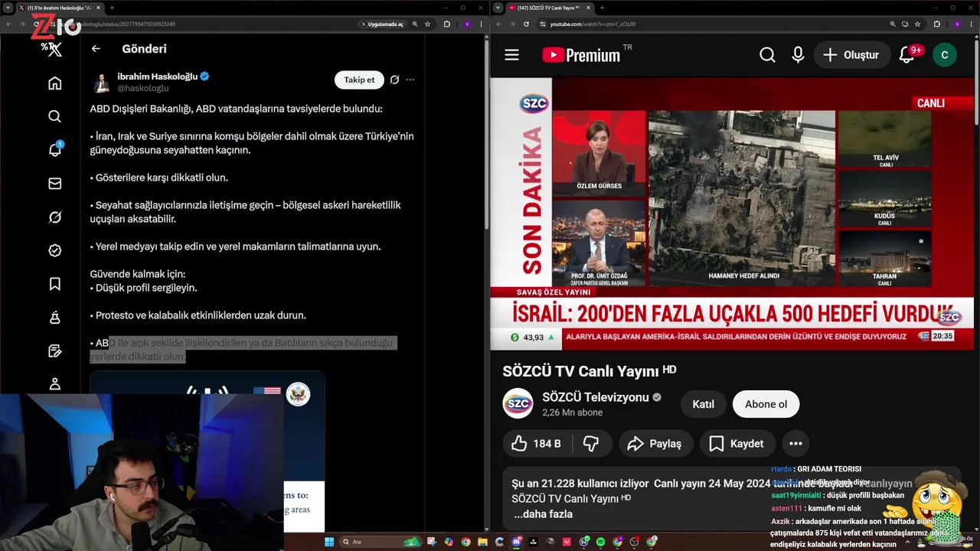This screenshot has width=980, height=551.
Task: Bookmark the YouTube page with star icon
Action: click(x=917, y=24)
